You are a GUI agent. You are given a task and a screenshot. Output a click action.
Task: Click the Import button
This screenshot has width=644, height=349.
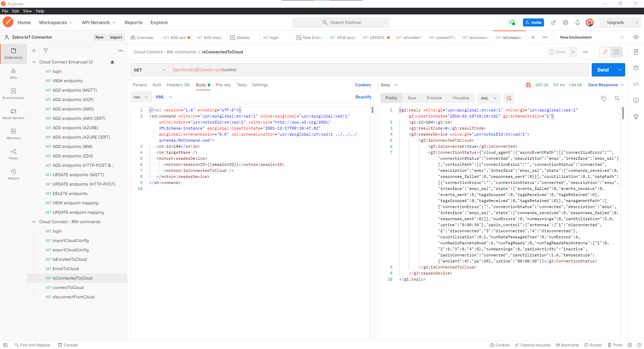tap(116, 37)
